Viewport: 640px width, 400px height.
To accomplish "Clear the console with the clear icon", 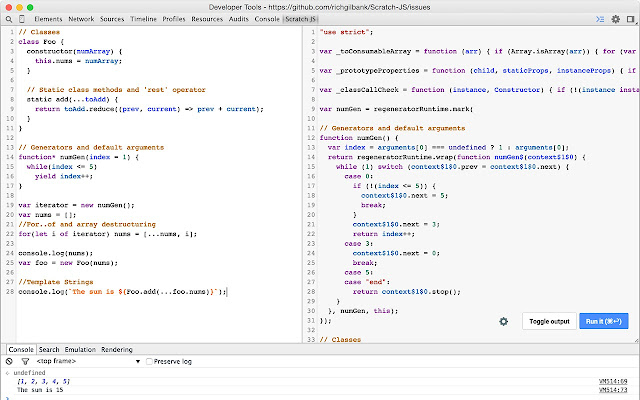I will pos(9,360).
